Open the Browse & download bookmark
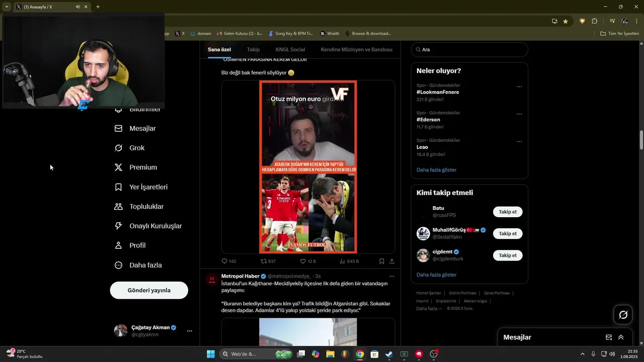 click(368, 34)
